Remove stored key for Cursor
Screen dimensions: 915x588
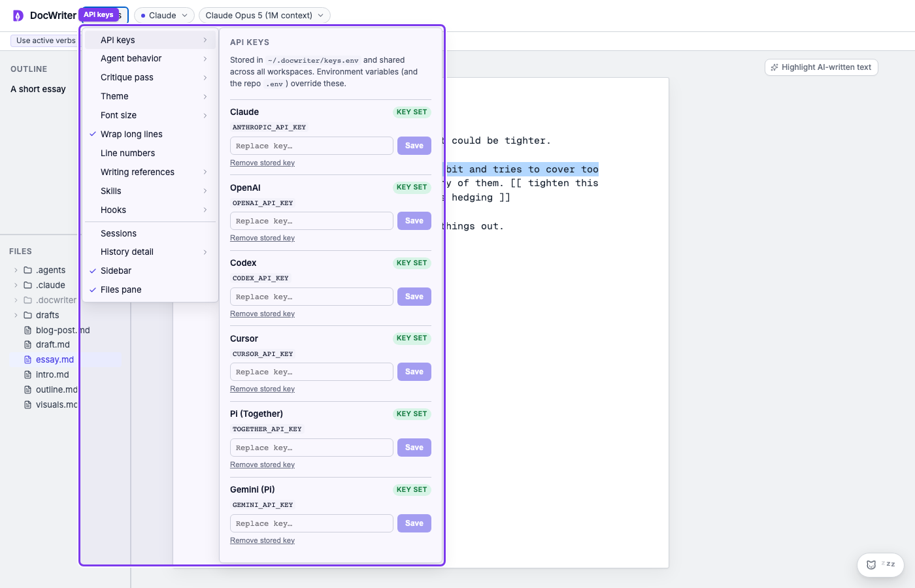(x=262, y=389)
